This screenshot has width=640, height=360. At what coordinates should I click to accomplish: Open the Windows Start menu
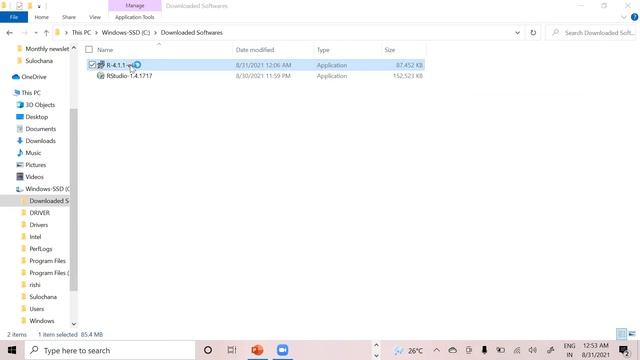coord(11,350)
